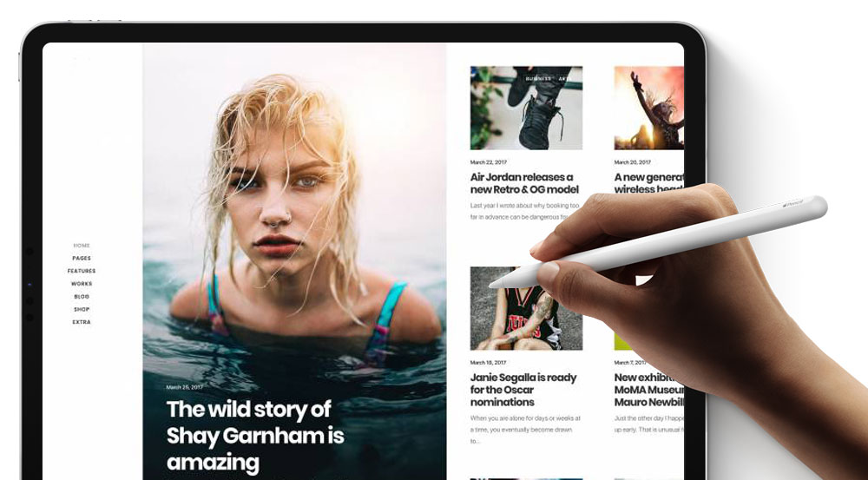This screenshot has height=480, width=868.
Task: Click the EXTRA menu item
Action: (82, 322)
